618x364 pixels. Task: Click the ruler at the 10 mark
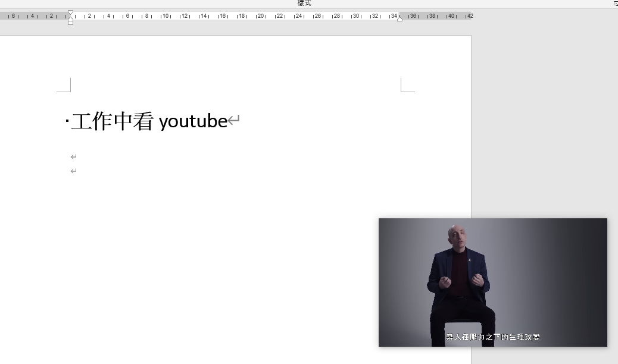[x=166, y=16]
